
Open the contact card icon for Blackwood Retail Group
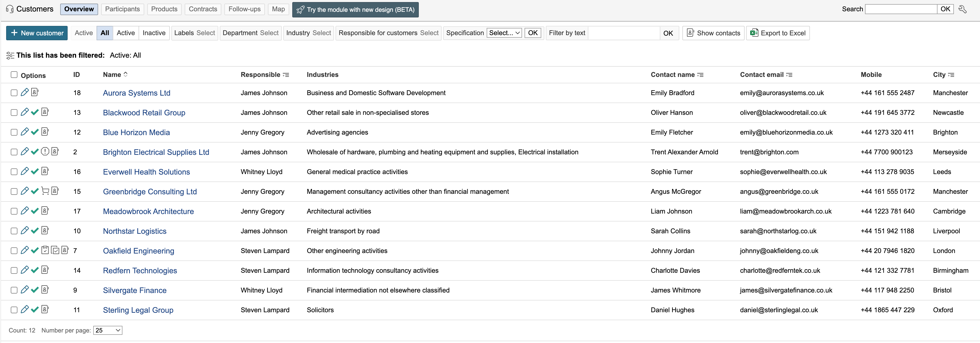[x=45, y=112]
